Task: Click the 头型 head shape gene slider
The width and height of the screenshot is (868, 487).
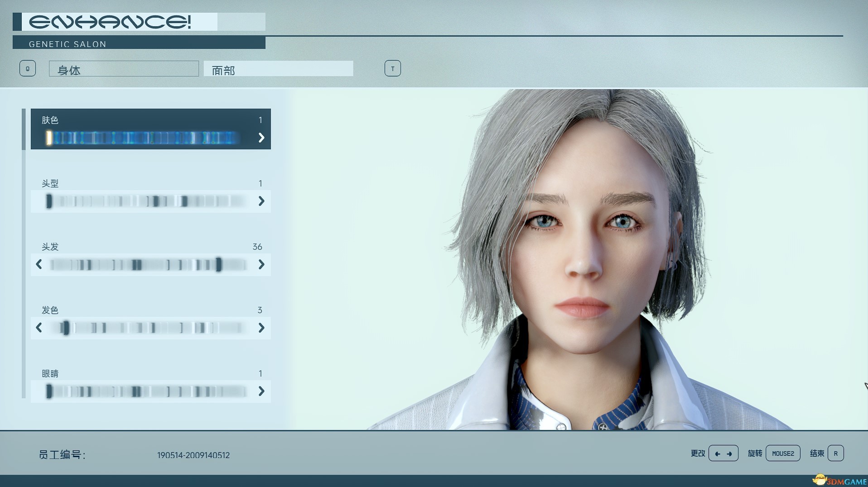Action: pos(146,201)
